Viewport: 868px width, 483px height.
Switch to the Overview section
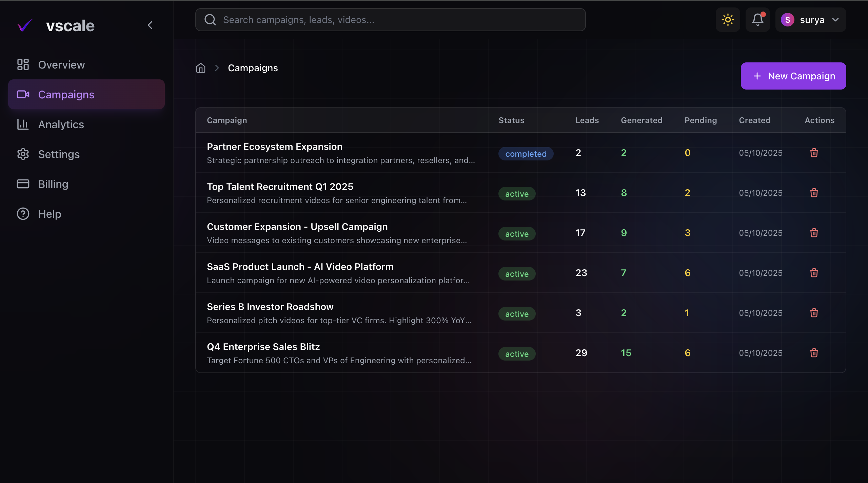tap(61, 64)
